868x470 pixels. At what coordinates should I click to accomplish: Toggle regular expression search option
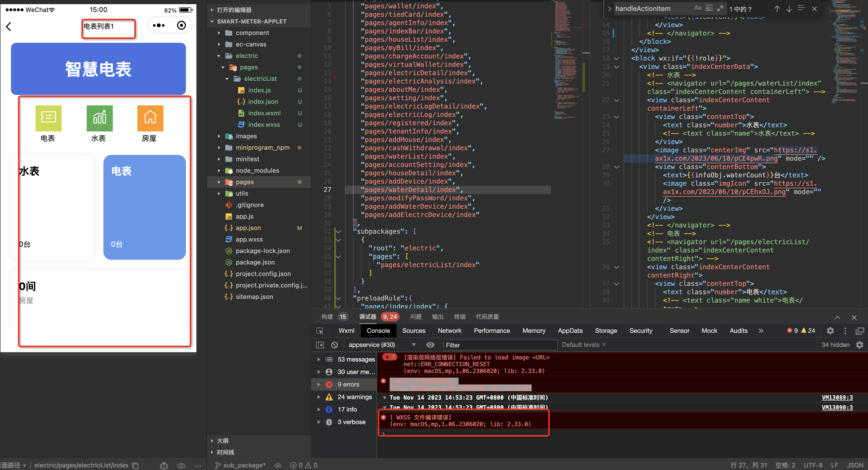(720, 8)
